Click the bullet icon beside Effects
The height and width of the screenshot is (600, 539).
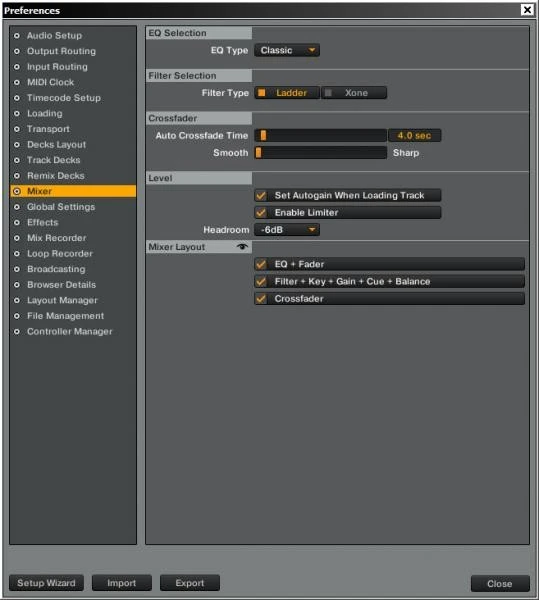(x=16, y=222)
